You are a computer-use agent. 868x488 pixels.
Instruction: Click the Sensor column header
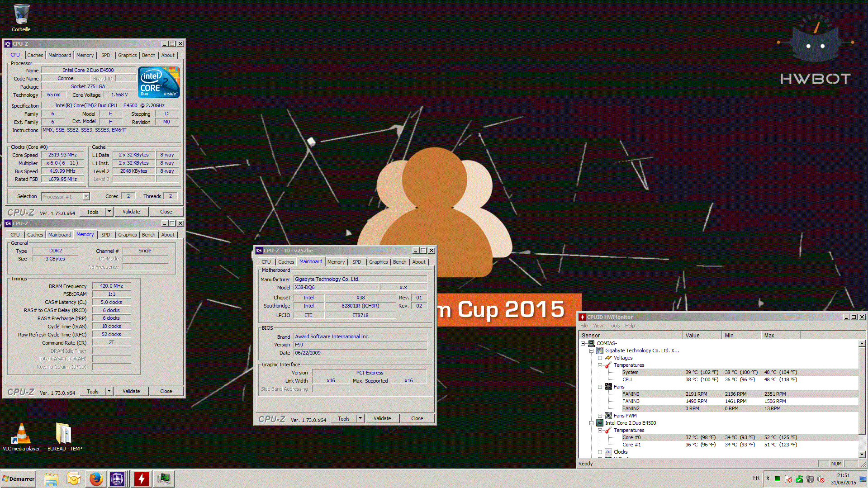coord(631,335)
